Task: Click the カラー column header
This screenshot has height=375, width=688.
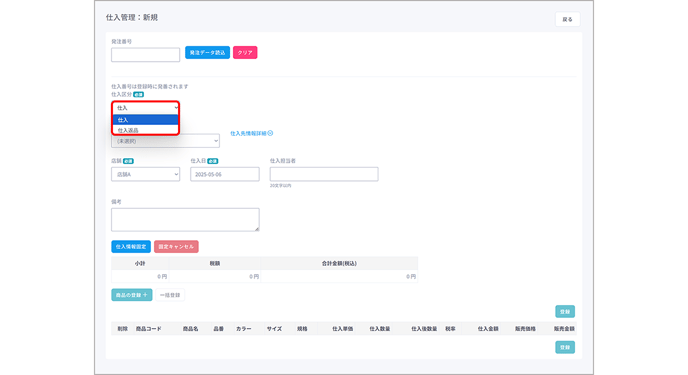Action: (x=244, y=329)
